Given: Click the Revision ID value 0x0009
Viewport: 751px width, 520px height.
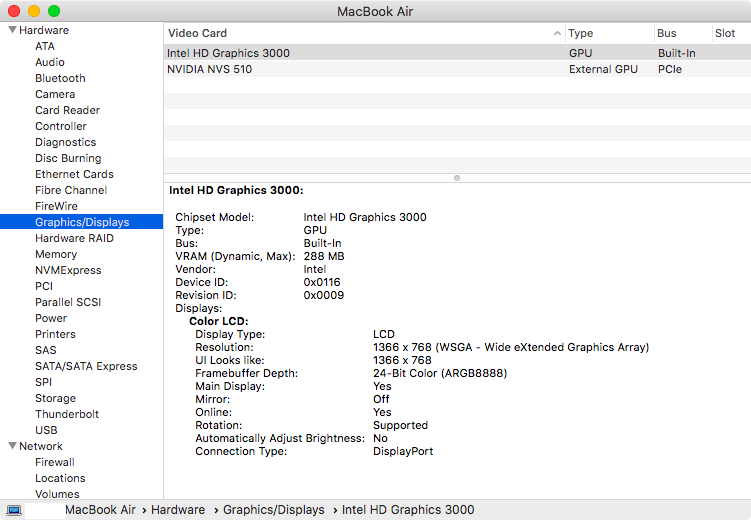Looking at the screenshot, I should [x=324, y=295].
